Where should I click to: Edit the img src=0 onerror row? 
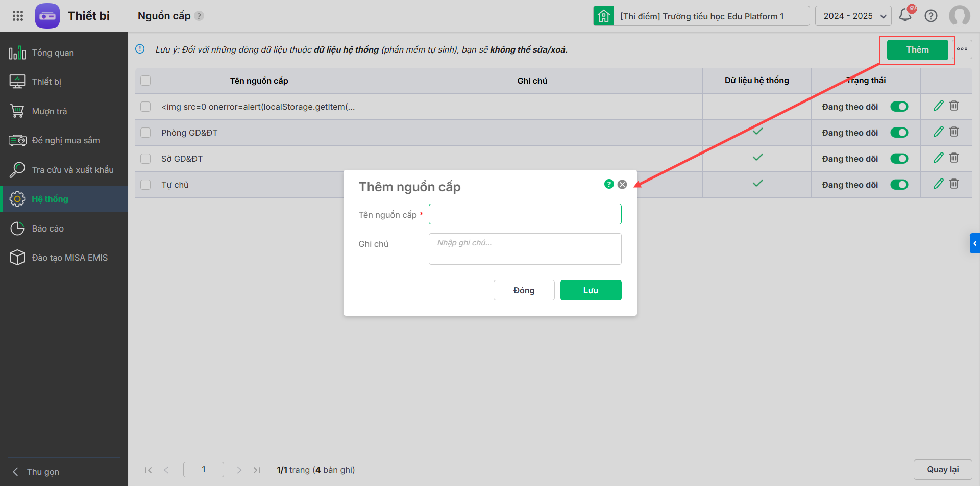click(x=938, y=106)
